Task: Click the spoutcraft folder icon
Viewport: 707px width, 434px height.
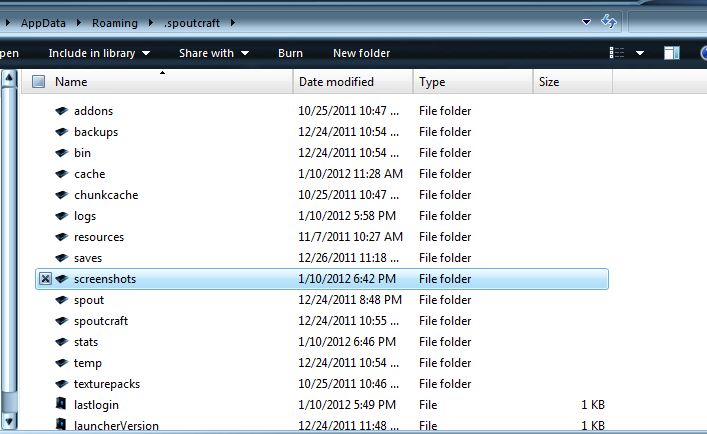Action: (61, 321)
